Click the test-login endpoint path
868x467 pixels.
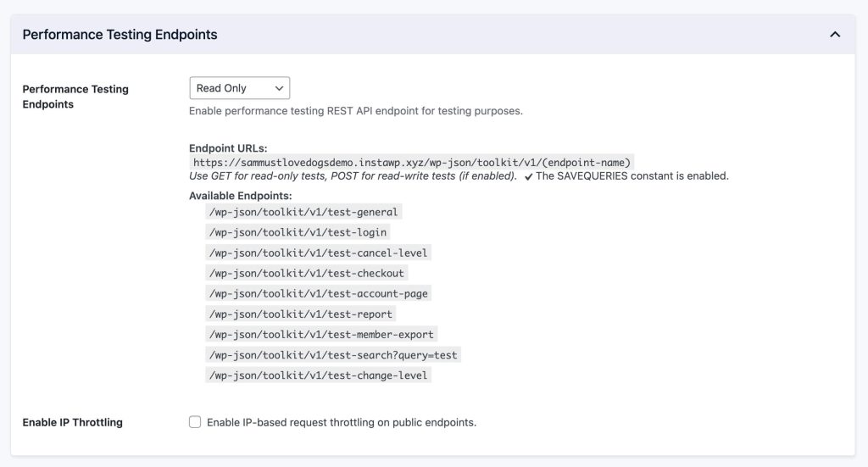[x=298, y=232]
